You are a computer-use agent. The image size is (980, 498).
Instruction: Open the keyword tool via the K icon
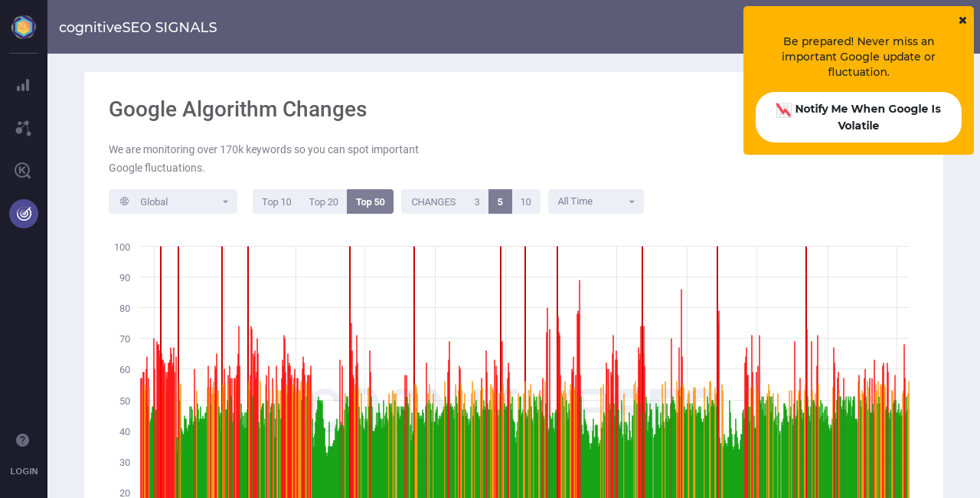point(23,171)
